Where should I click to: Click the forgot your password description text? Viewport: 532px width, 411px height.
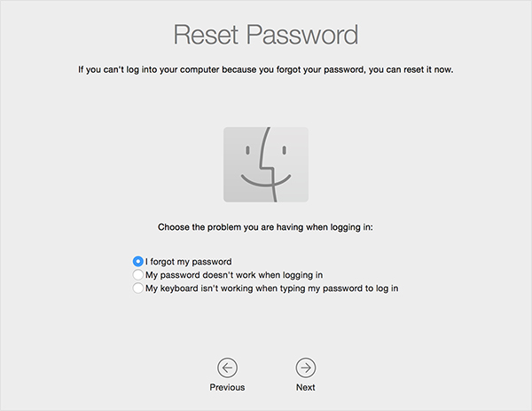(x=266, y=69)
